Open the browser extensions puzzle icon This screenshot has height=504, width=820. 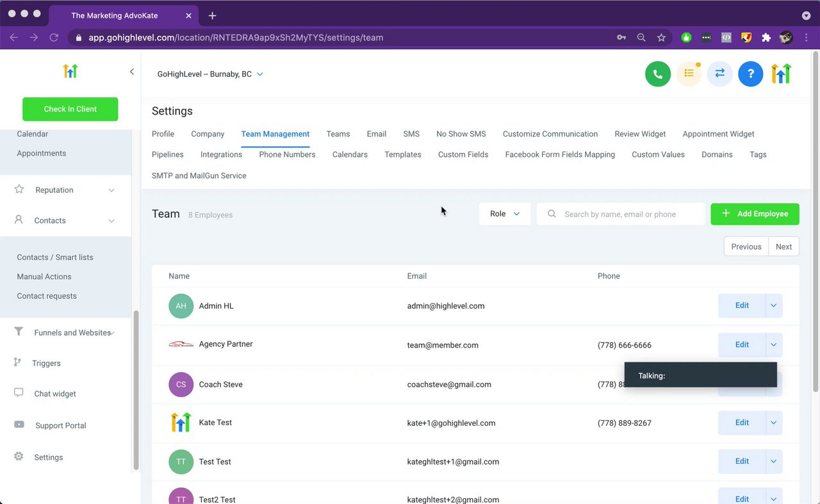766,38
